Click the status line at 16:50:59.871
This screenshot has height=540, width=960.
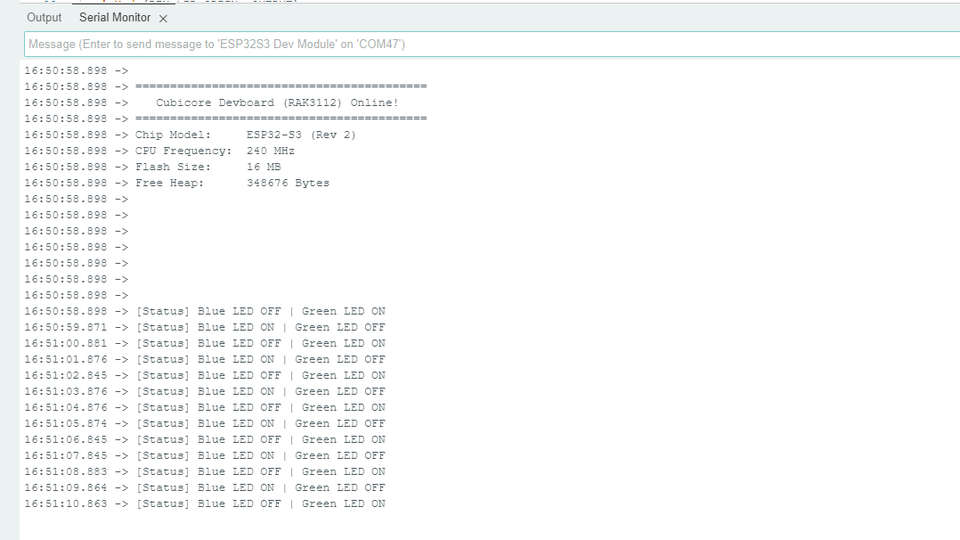click(204, 327)
